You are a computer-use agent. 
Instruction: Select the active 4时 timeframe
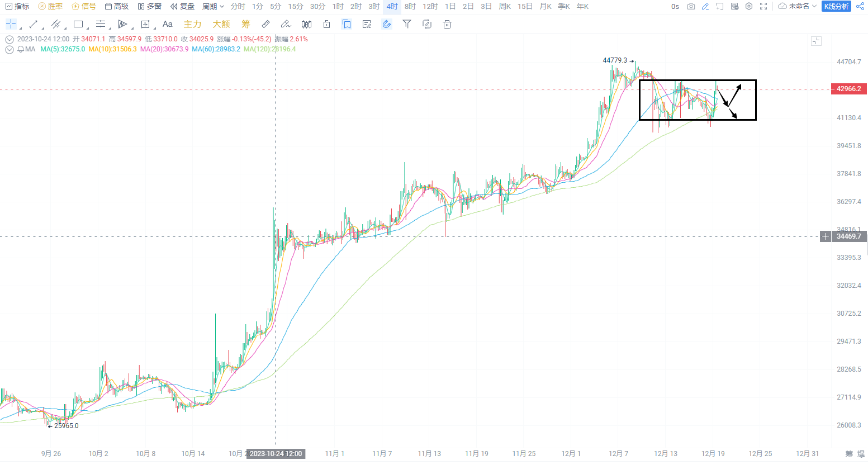392,6
